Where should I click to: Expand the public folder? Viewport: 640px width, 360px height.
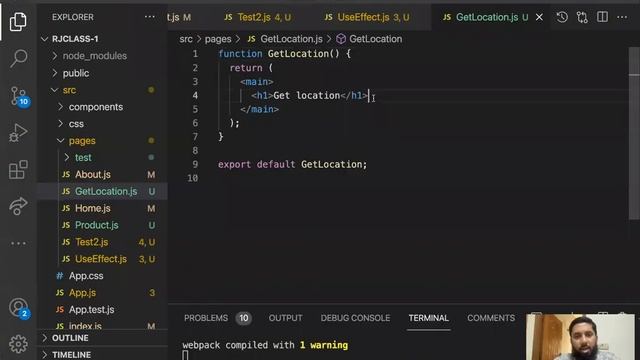click(x=55, y=73)
